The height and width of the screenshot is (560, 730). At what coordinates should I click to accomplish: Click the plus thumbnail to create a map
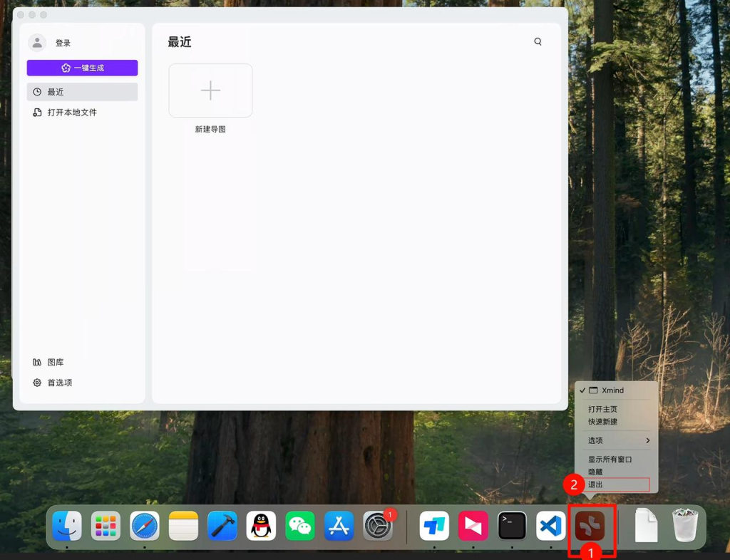(210, 90)
